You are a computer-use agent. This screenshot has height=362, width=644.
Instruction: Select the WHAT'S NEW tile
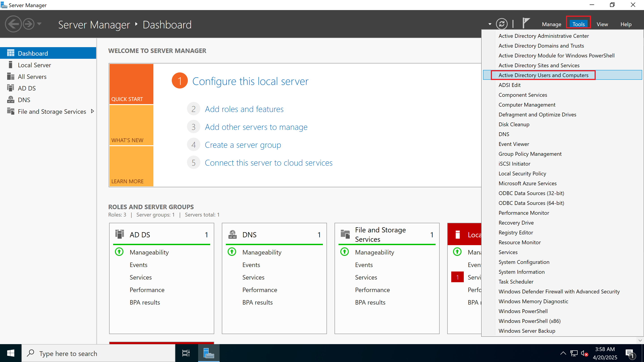click(131, 125)
